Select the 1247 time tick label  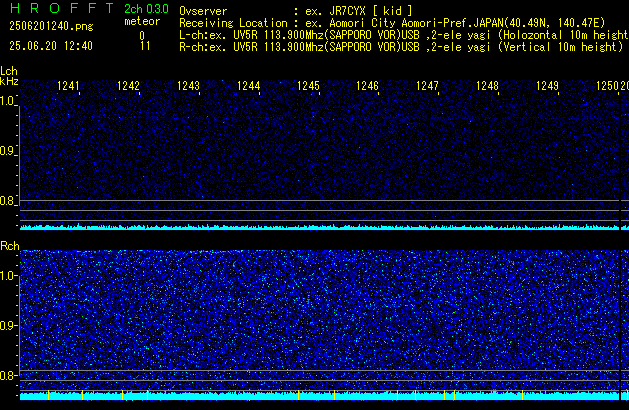pos(428,86)
